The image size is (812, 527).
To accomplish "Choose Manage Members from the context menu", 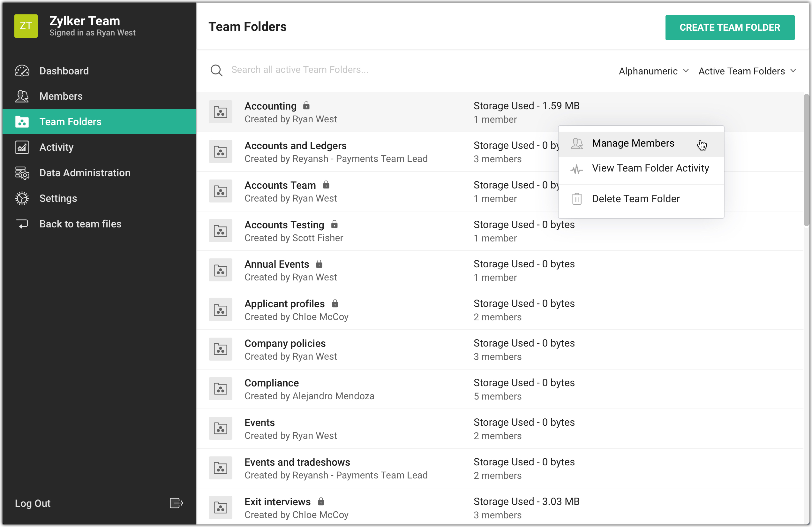I will [633, 143].
